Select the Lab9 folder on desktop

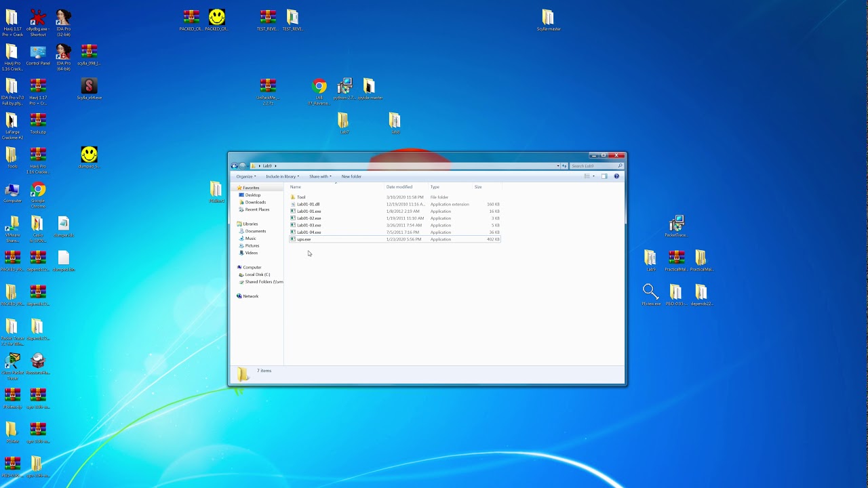[650, 260]
